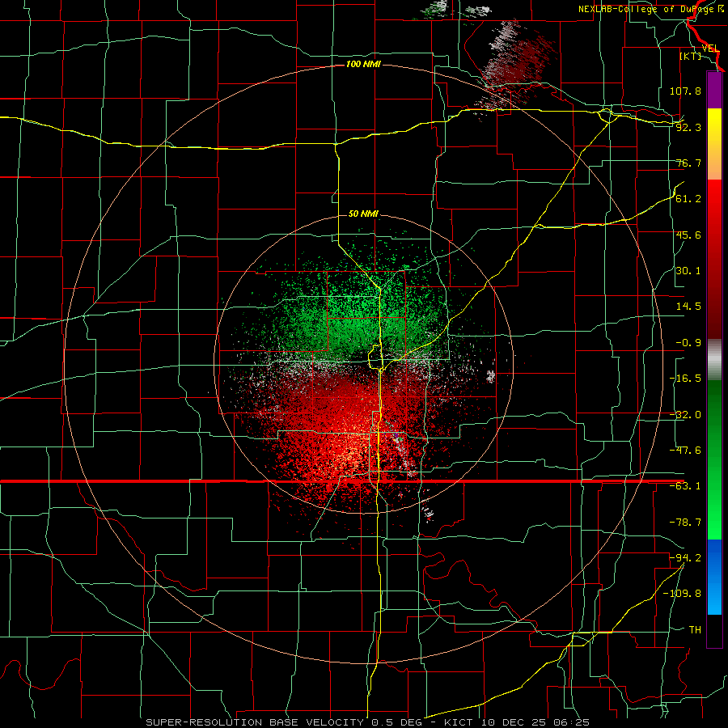Click the -109.8 velocity scale value
This screenshot has height=728, width=728.
682,594
